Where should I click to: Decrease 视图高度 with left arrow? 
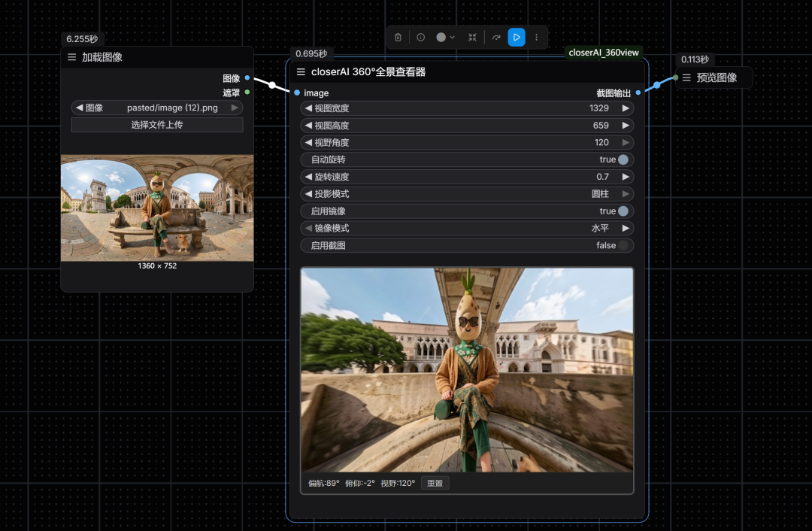309,126
